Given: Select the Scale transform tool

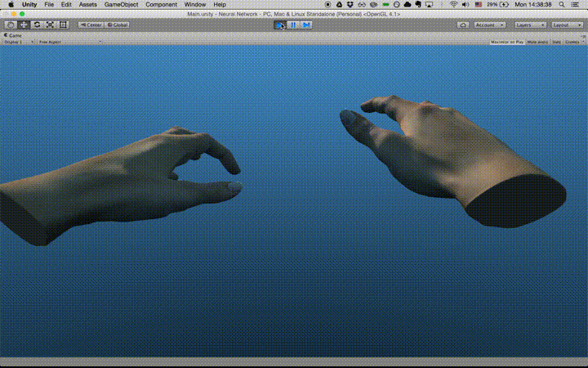Looking at the screenshot, I should click(50, 25).
